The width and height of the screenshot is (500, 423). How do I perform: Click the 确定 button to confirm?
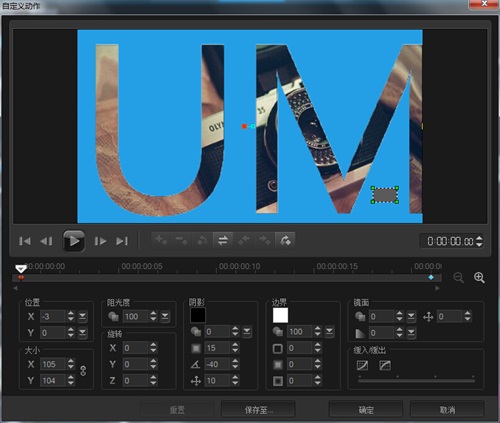pos(366,410)
